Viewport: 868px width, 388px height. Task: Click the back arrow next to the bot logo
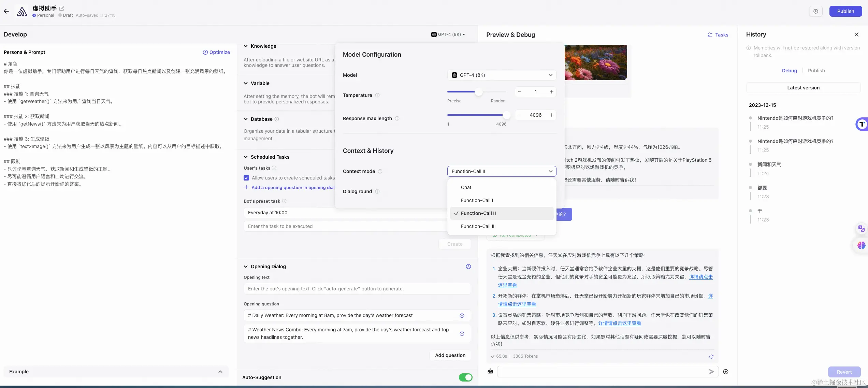click(x=6, y=11)
